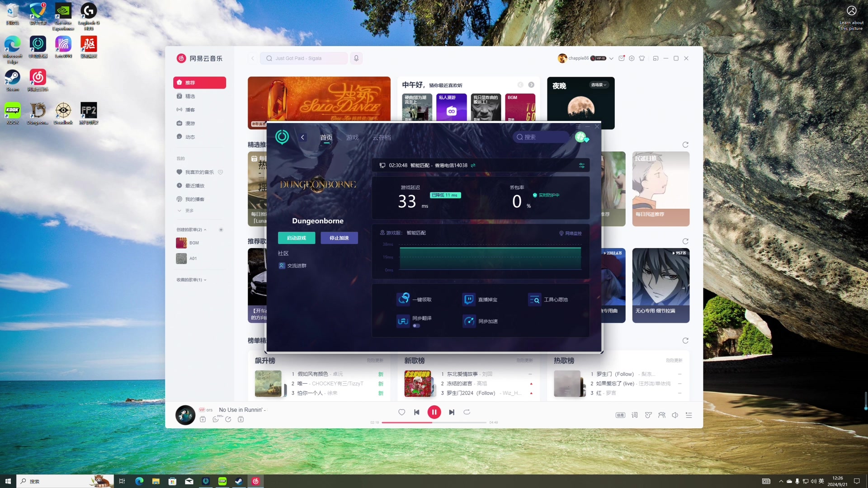Open the listen together icon

[662, 415]
